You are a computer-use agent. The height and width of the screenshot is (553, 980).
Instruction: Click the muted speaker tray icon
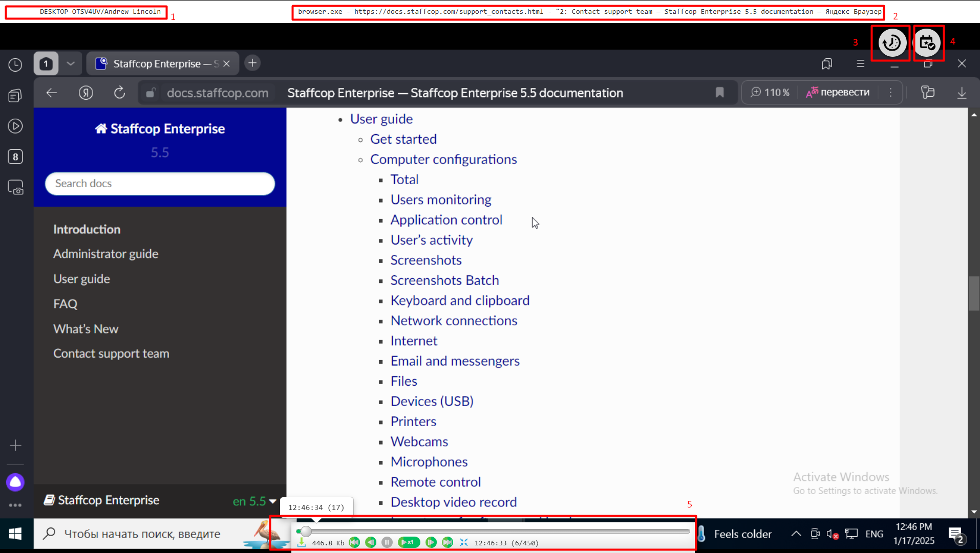pyautogui.click(x=832, y=534)
